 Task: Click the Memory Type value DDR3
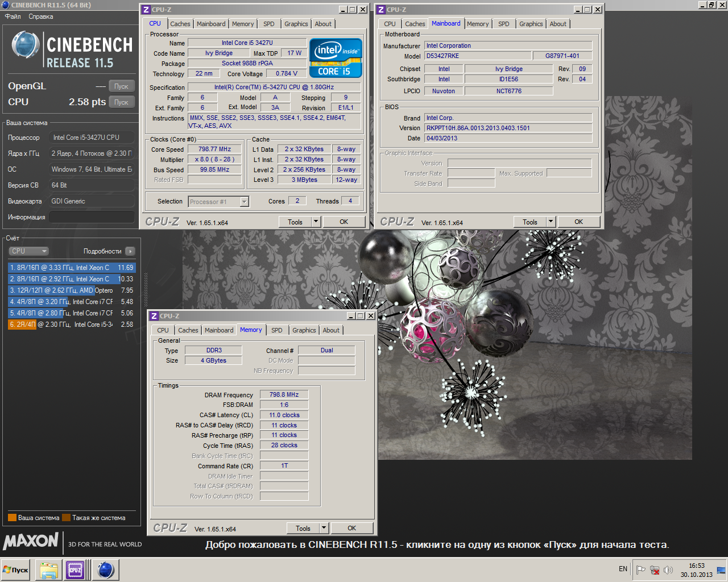214,351
